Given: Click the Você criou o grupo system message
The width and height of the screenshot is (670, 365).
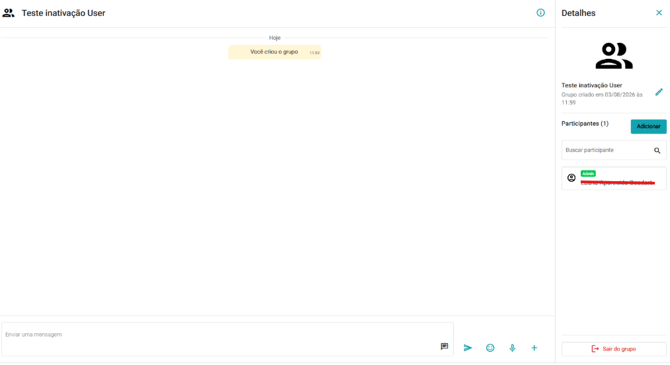Looking at the screenshot, I should [x=274, y=52].
